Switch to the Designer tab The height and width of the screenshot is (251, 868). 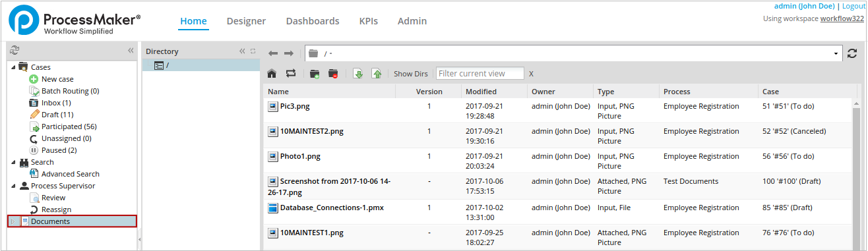pos(246,21)
